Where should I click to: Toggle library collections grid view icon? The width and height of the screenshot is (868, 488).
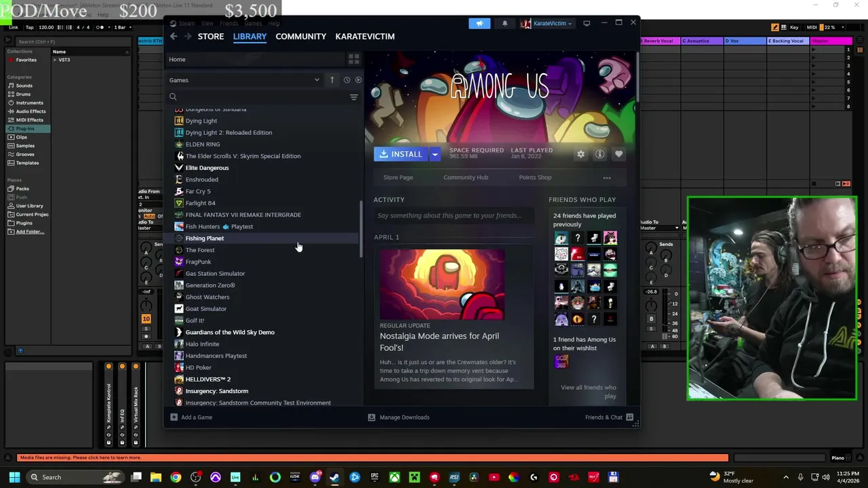click(353, 60)
